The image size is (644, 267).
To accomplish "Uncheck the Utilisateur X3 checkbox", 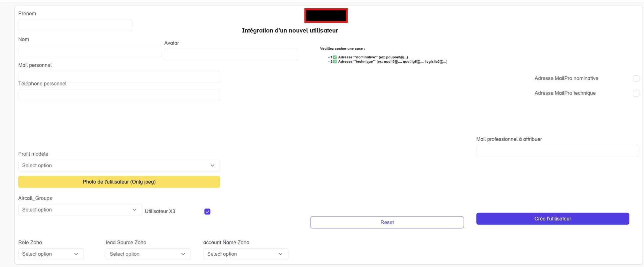I will coord(207,211).
